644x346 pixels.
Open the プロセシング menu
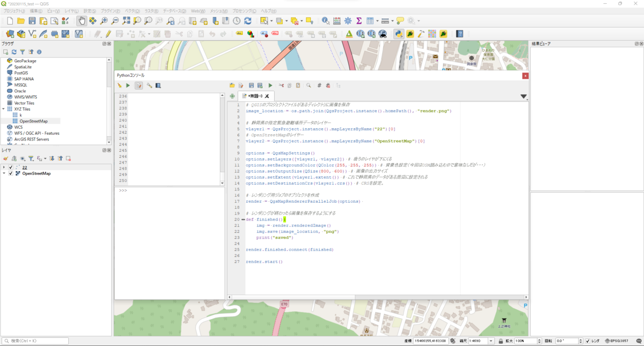(244, 11)
